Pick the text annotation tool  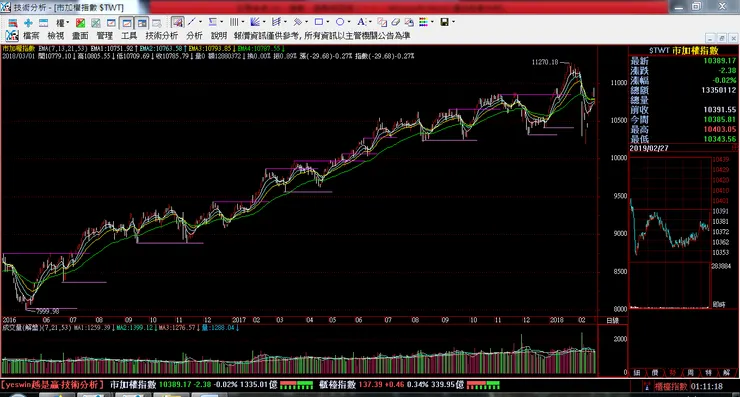[x=361, y=22]
